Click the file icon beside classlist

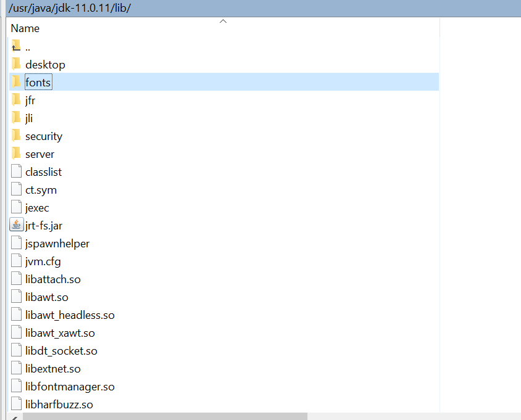tap(16, 171)
